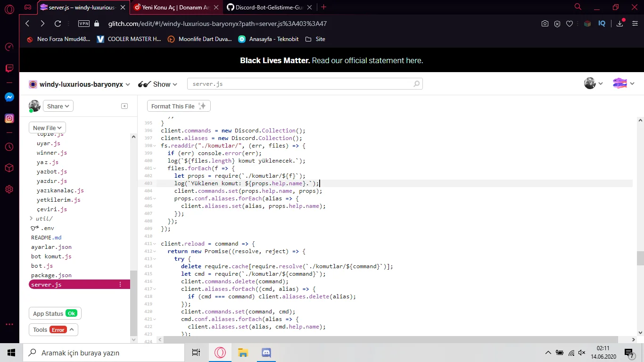Open Opera settings gear in sidebar

pyautogui.click(x=9, y=189)
